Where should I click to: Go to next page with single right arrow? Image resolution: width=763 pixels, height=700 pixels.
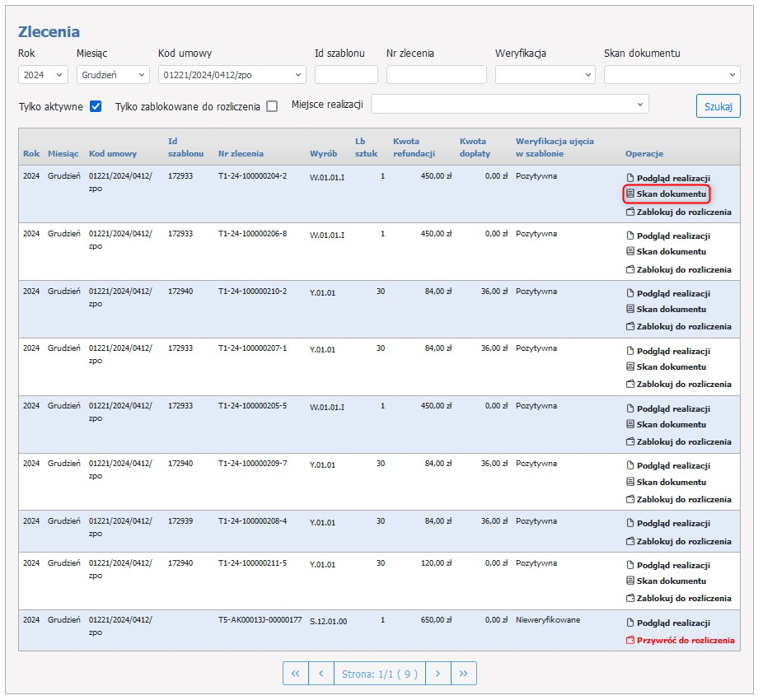[x=438, y=674]
